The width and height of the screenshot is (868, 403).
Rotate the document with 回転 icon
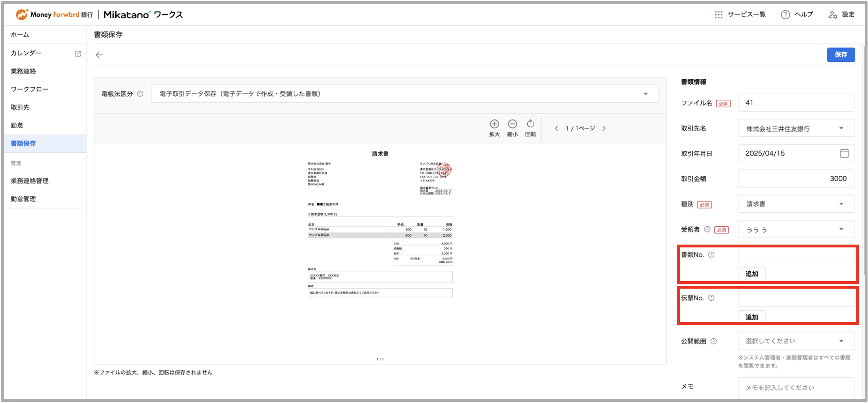(x=531, y=124)
